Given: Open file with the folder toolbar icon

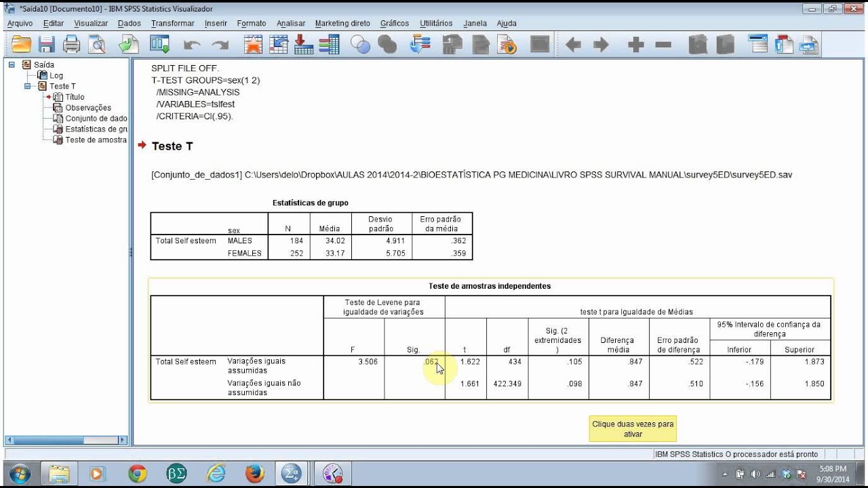Looking at the screenshot, I should click(22, 45).
